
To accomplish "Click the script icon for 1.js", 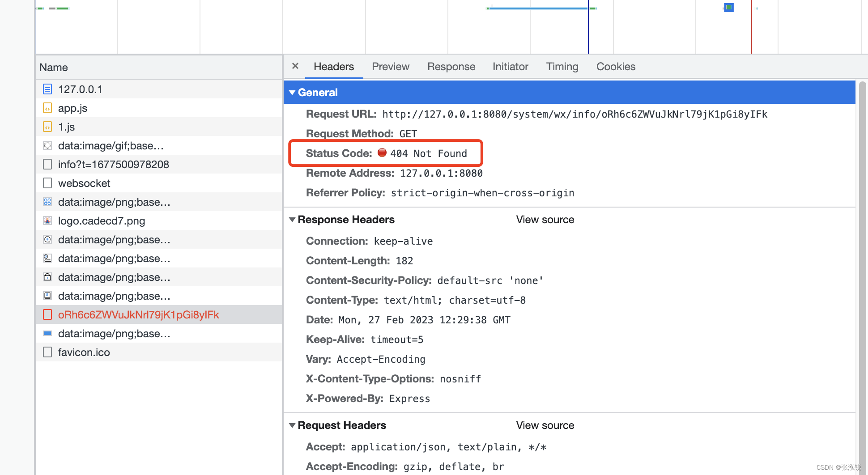I will [x=47, y=127].
